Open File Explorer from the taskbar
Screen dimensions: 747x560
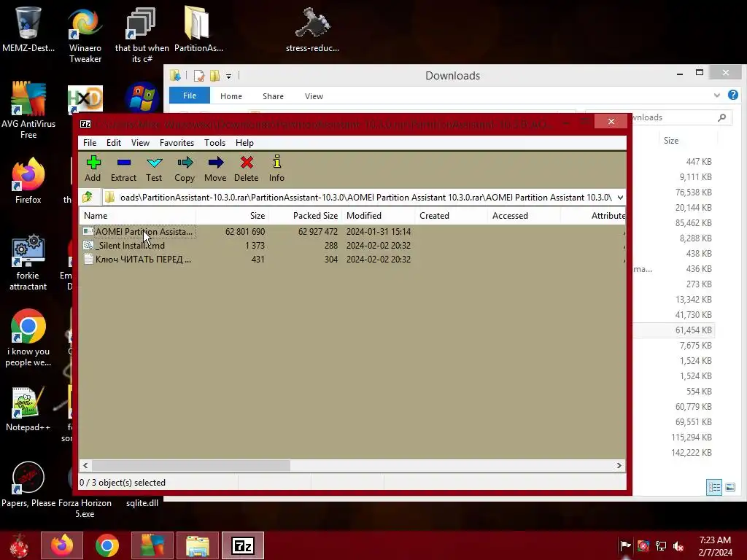(198, 545)
